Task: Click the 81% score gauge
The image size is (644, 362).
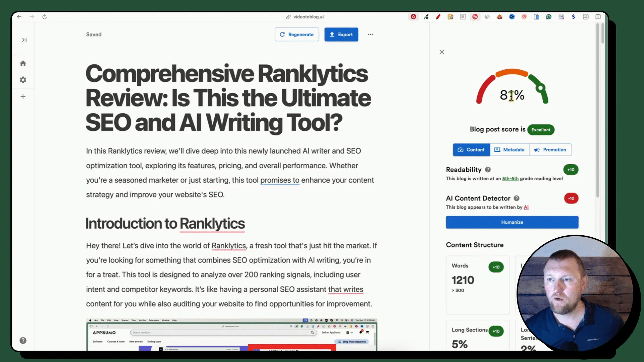Action: [512, 86]
